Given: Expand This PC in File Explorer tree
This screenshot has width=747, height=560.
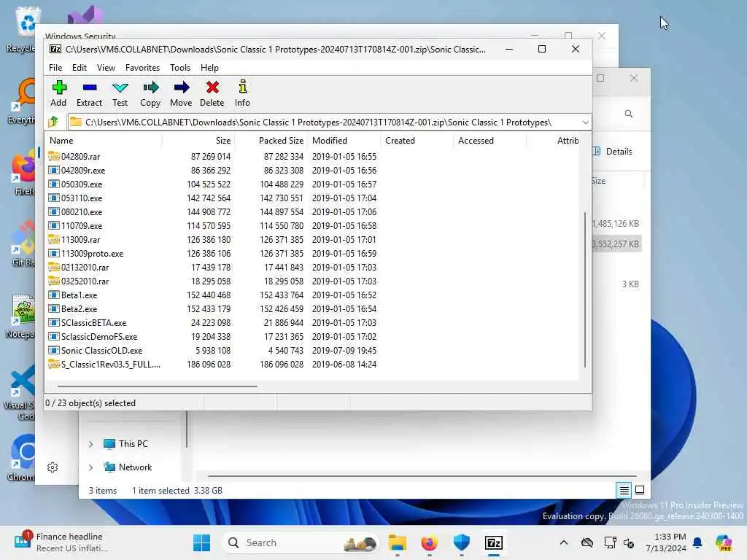Looking at the screenshot, I should tap(90, 444).
